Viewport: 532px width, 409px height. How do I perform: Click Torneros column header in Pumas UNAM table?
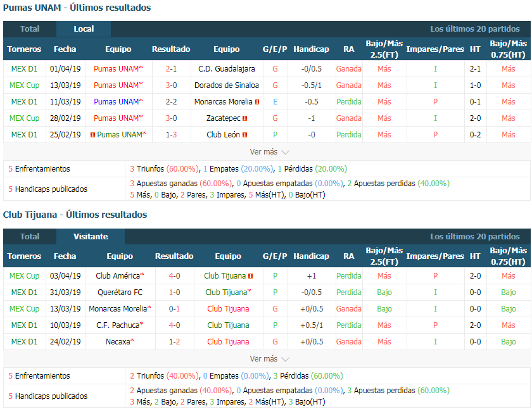click(x=24, y=49)
